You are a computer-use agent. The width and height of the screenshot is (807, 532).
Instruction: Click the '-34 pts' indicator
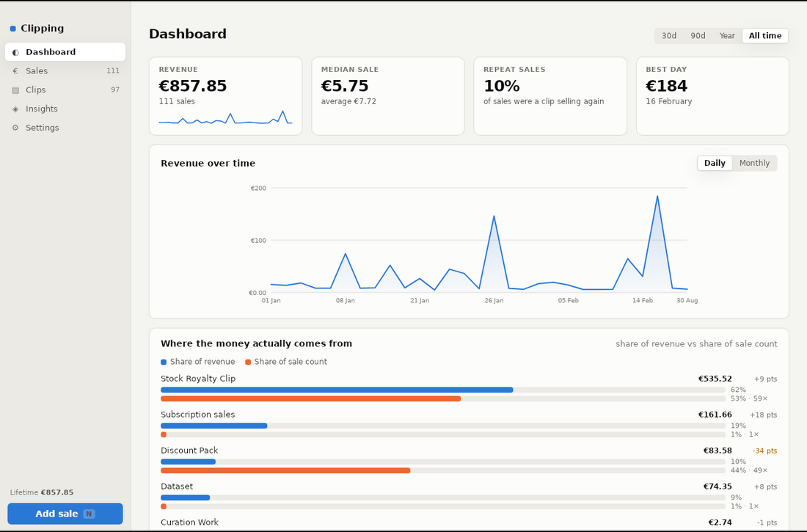[764, 451]
